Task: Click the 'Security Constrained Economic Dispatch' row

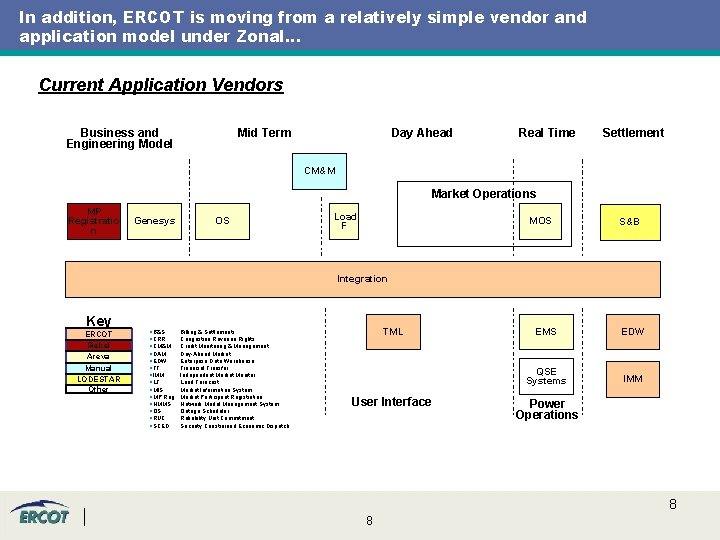Action: point(219,426)
